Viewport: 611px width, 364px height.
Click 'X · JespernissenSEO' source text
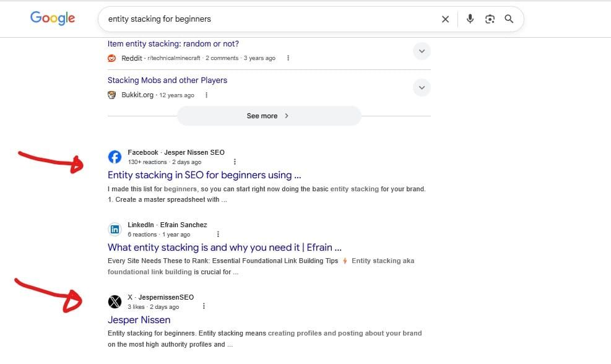160,297
